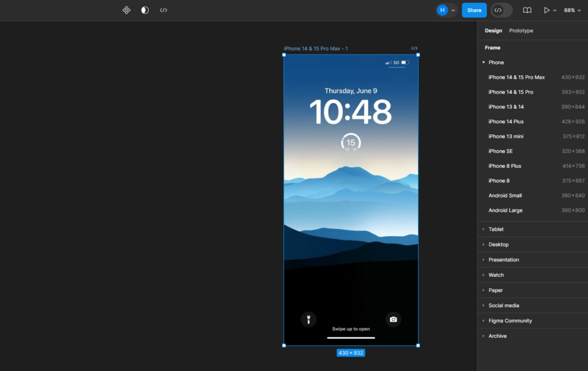This screenshot has width=588, height=371.
Task: Click the Swipe up to open text
Action: point(351,329)
